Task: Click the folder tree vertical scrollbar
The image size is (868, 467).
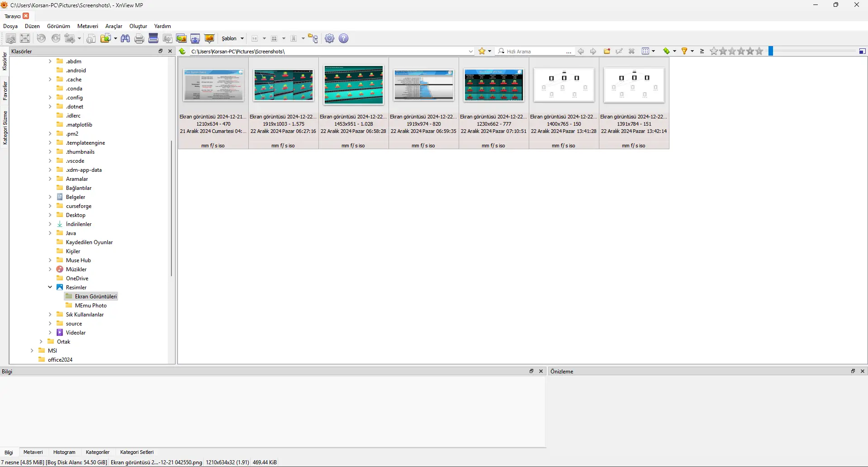Action: [x=171, y=208]
